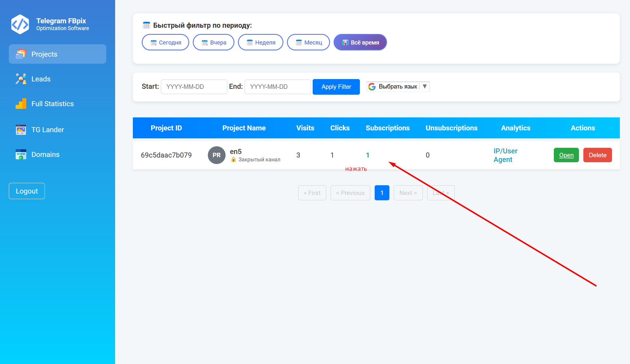Click the PR avatar circle for en5
The image size is (630, 364).
pos(216,155)
